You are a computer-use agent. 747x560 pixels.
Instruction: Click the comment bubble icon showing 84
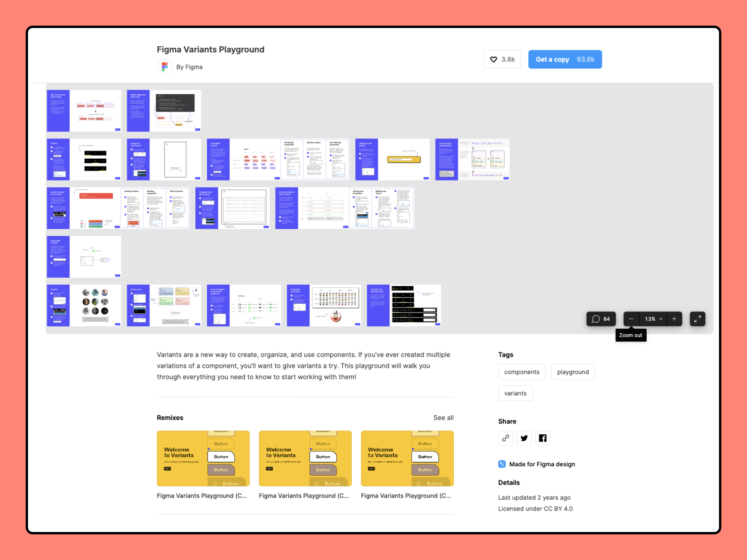(601, 319)
